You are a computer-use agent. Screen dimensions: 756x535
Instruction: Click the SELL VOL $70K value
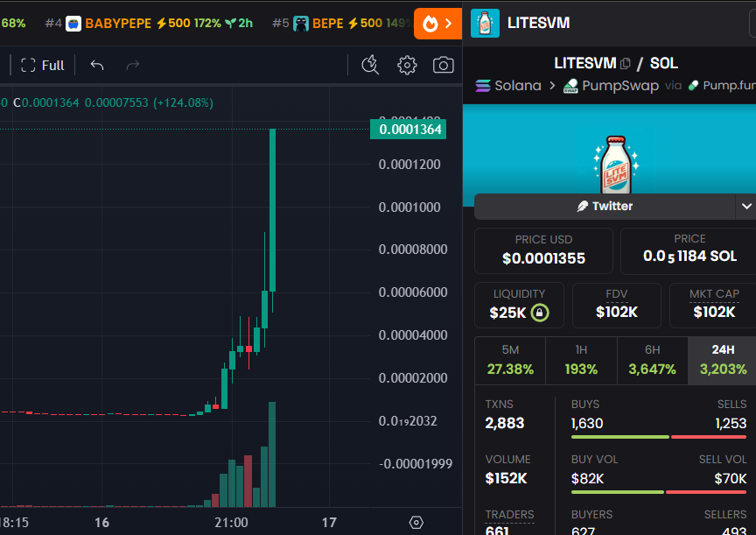[731, 479]
